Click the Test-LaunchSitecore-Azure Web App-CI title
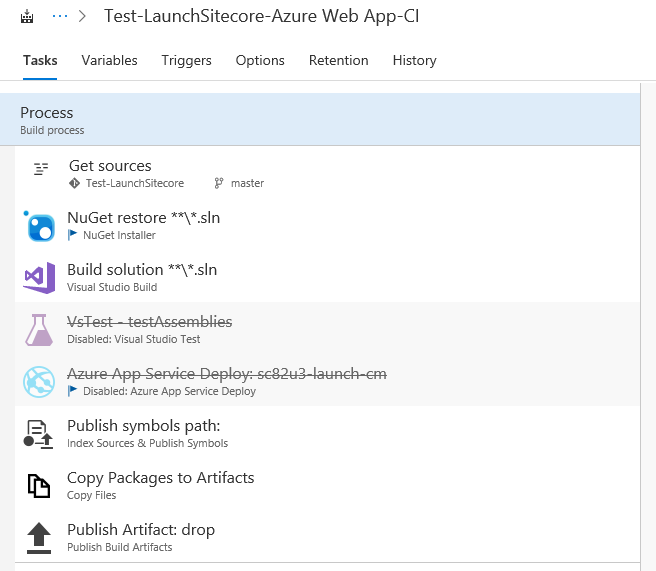 261,16
